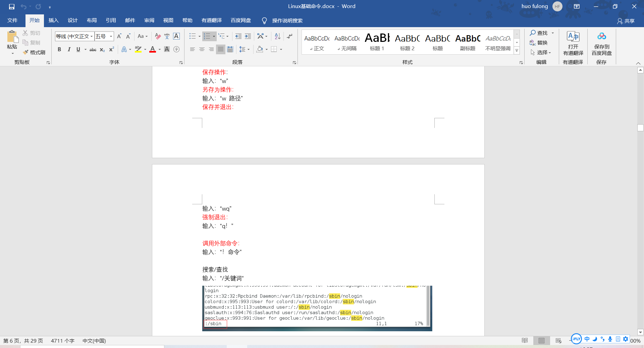
Task: Click 替换 to open find and replace
Action: pyautogui.click(x=542, y=43)
